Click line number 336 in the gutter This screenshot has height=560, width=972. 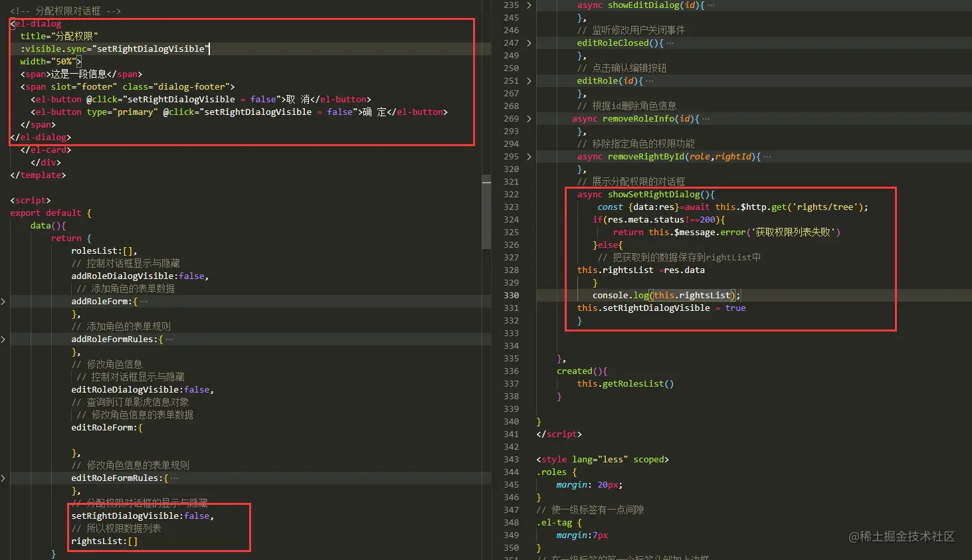511,371
